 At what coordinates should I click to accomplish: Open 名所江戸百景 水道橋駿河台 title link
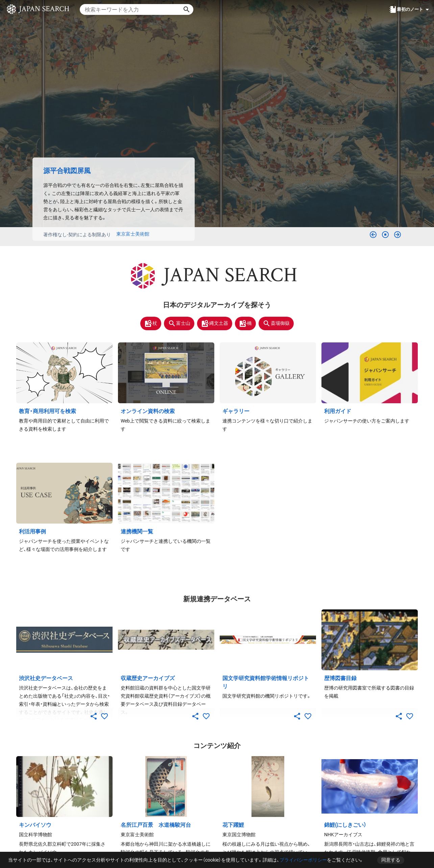click(x=156, y=825)
